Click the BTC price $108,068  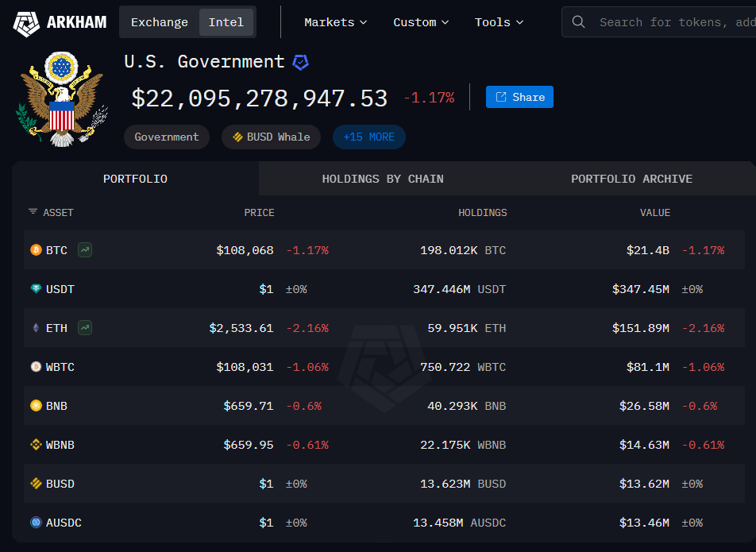(x=245, y=250)
